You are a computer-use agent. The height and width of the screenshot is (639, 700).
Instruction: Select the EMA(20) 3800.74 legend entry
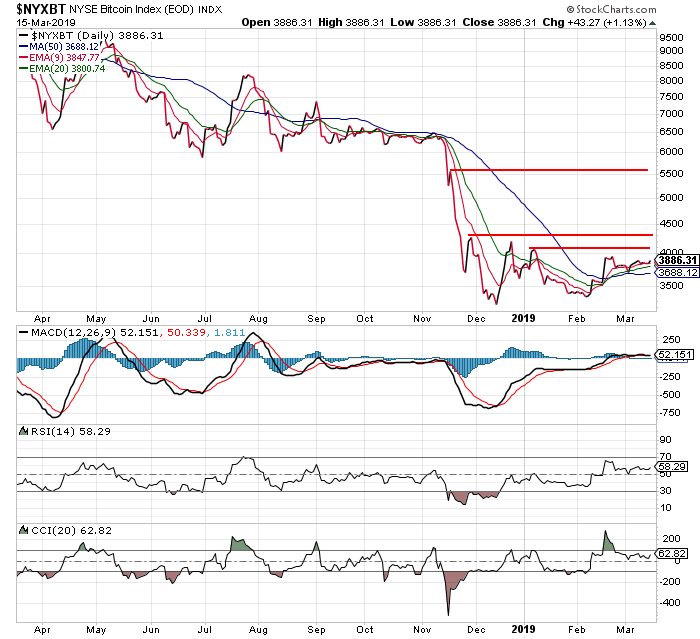point(62,69)
